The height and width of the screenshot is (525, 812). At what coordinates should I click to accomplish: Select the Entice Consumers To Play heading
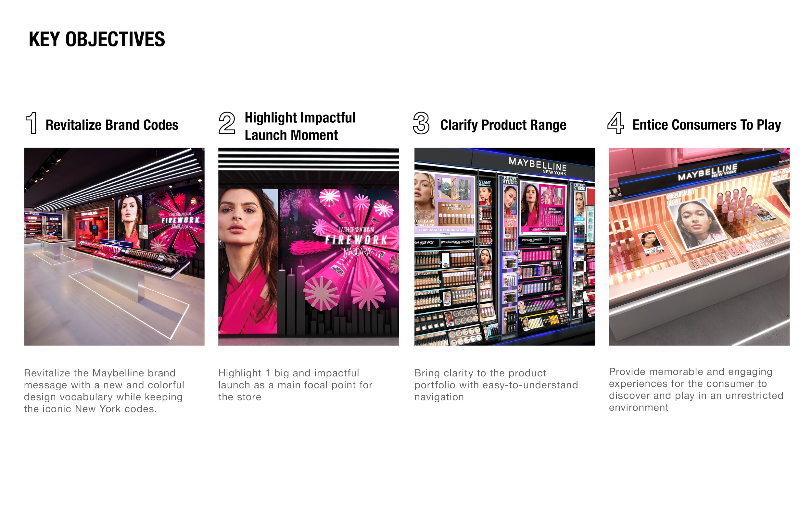tap(706, 125)
